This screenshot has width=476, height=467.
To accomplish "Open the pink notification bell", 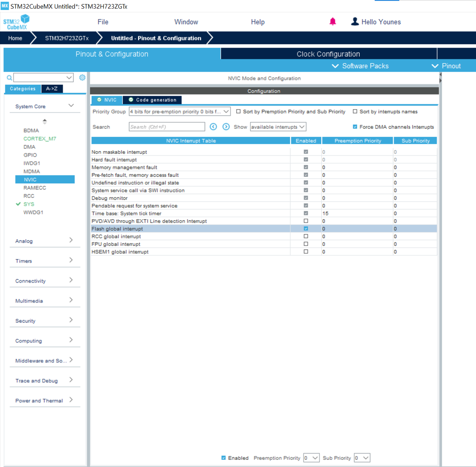I will (x=333, y=21).
